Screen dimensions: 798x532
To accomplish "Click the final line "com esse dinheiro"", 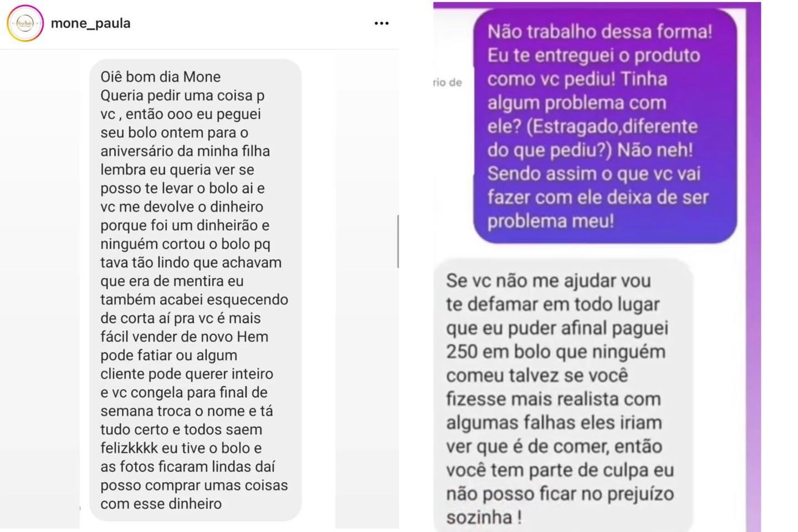I will [x=161, y=504].
